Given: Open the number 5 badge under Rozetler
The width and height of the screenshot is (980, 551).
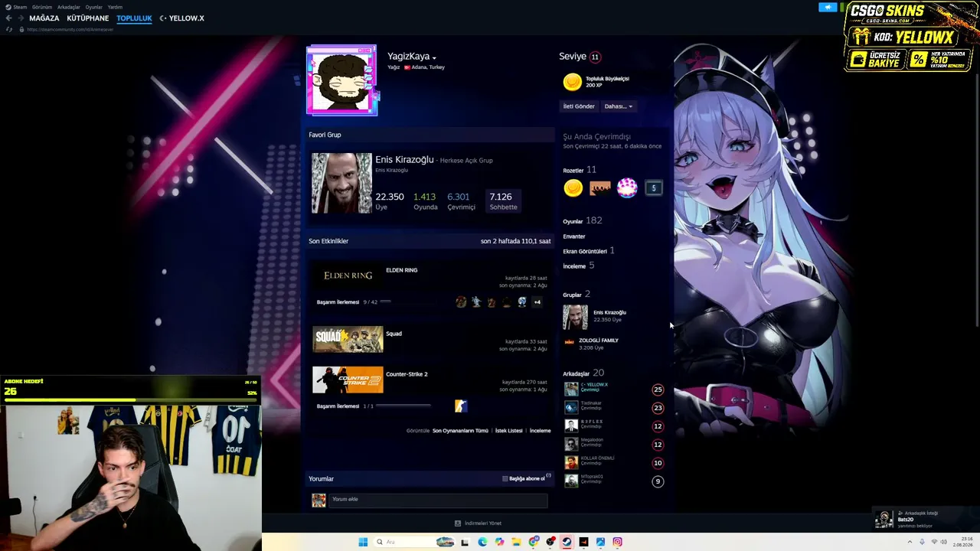Looking at the screenshot, I should 654,188.
